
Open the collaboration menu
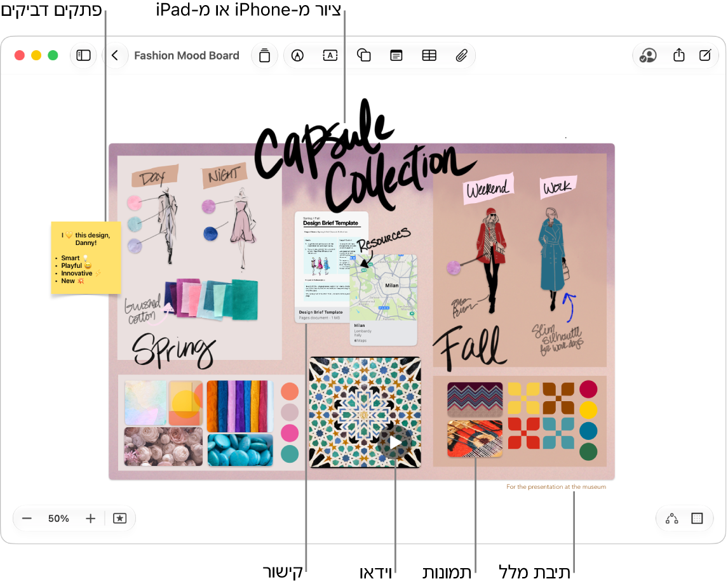point(648,56)
